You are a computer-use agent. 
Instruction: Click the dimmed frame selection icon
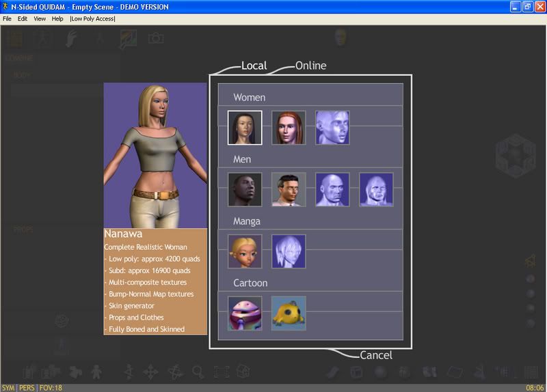tap(222, 372)
